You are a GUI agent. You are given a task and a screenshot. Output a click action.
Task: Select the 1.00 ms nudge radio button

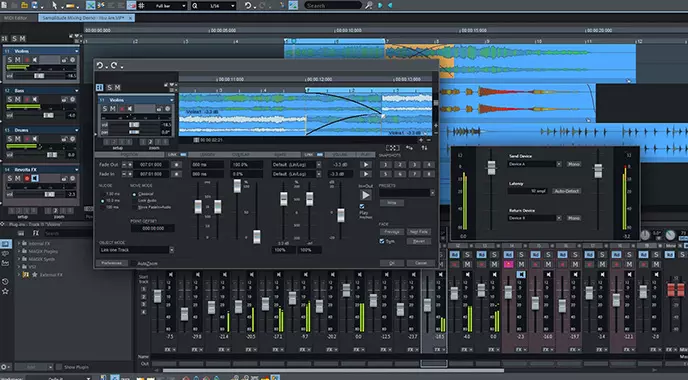pyautogui.click(x=103, y=194)
